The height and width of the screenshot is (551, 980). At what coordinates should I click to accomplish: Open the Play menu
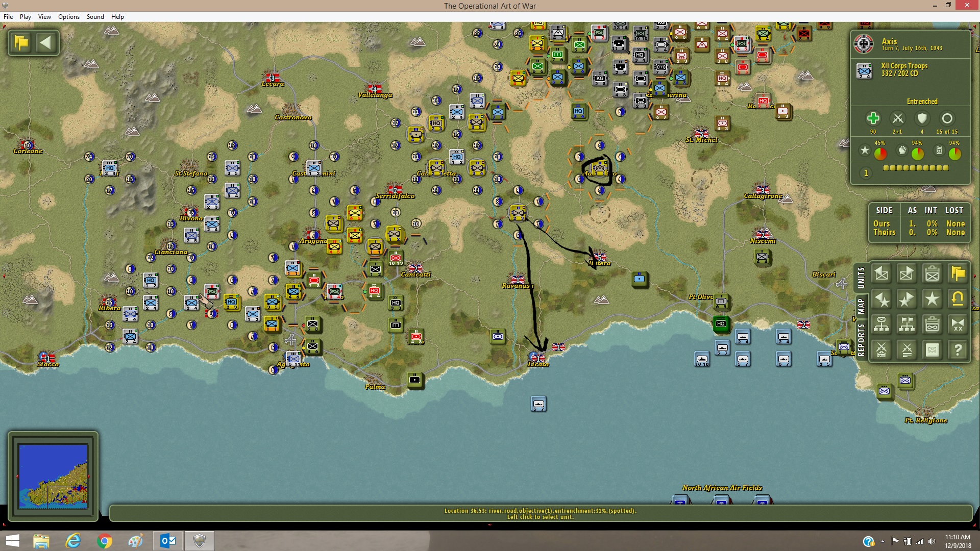(26, 17)
